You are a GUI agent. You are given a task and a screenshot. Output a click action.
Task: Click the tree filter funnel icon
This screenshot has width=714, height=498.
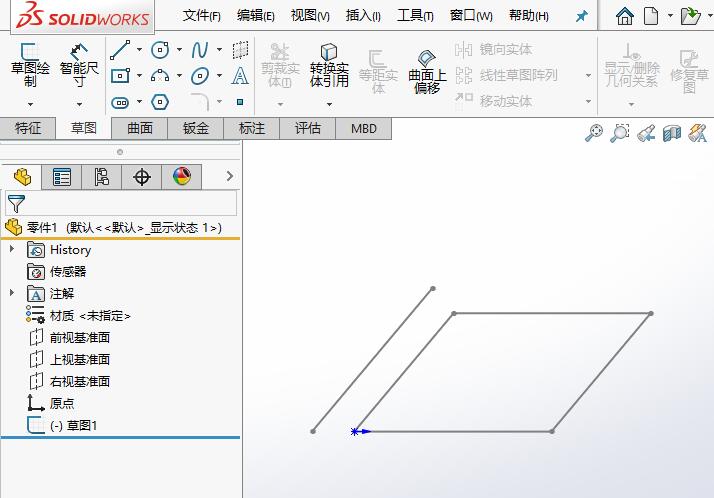click(x=16, y=203)
